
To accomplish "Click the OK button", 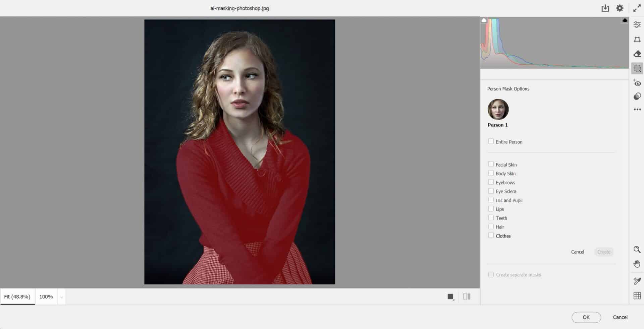I will [586, 317].
